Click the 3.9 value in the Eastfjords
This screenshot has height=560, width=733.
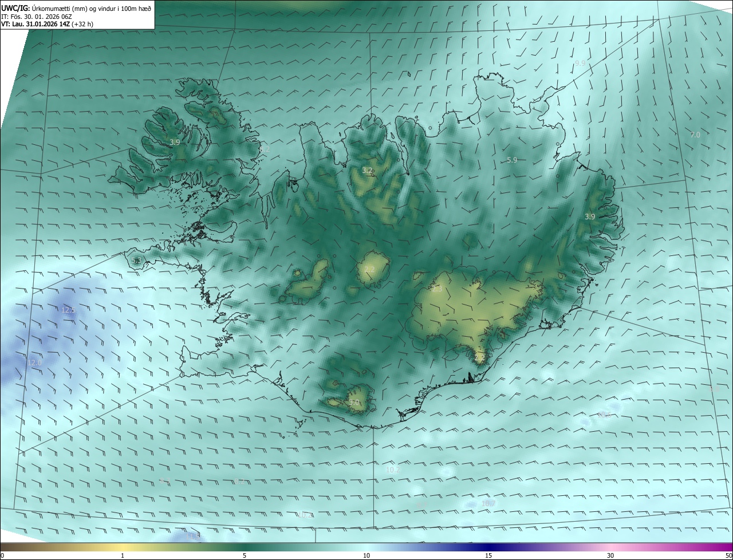[590, 216]
